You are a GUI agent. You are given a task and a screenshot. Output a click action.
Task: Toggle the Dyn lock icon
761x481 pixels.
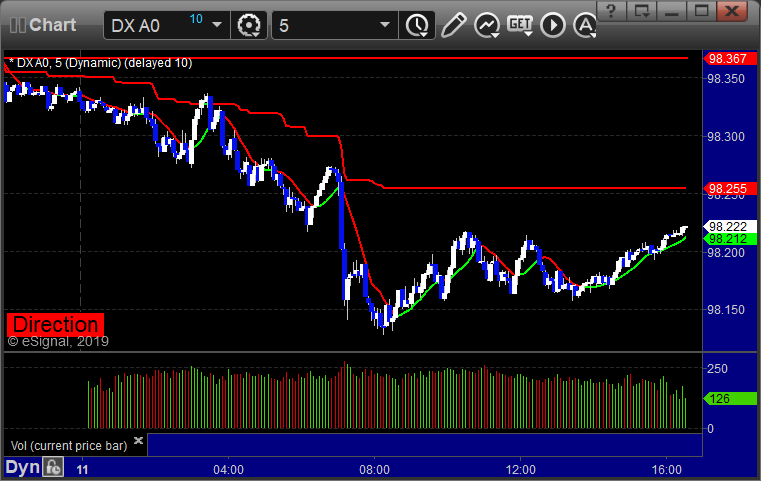(x=53, y=468)
